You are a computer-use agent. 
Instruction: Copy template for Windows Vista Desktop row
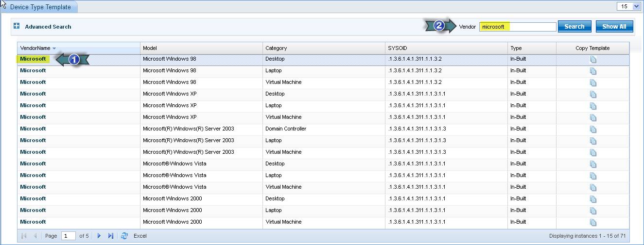point(592,164)
